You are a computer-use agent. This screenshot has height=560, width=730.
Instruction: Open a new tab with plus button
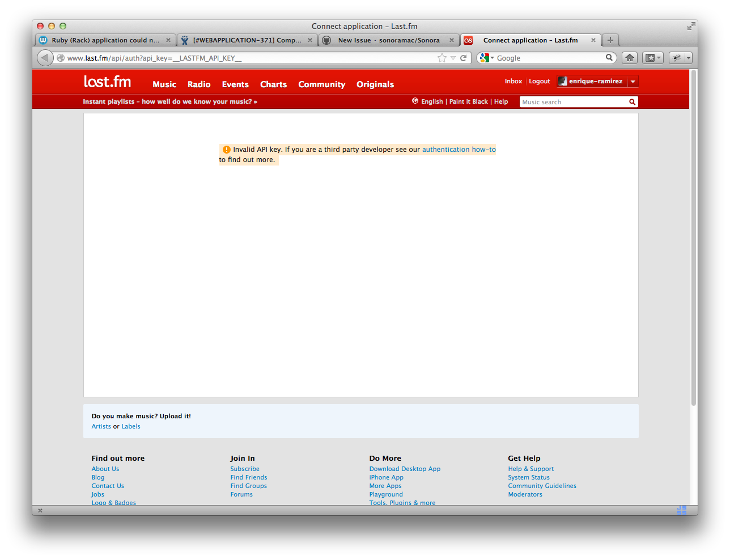click(610, 40)
